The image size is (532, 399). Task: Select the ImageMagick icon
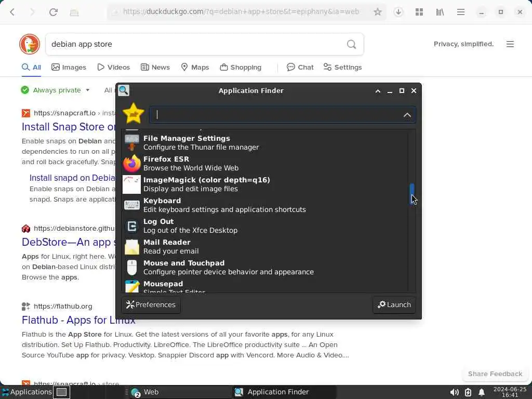pos(131,184)
